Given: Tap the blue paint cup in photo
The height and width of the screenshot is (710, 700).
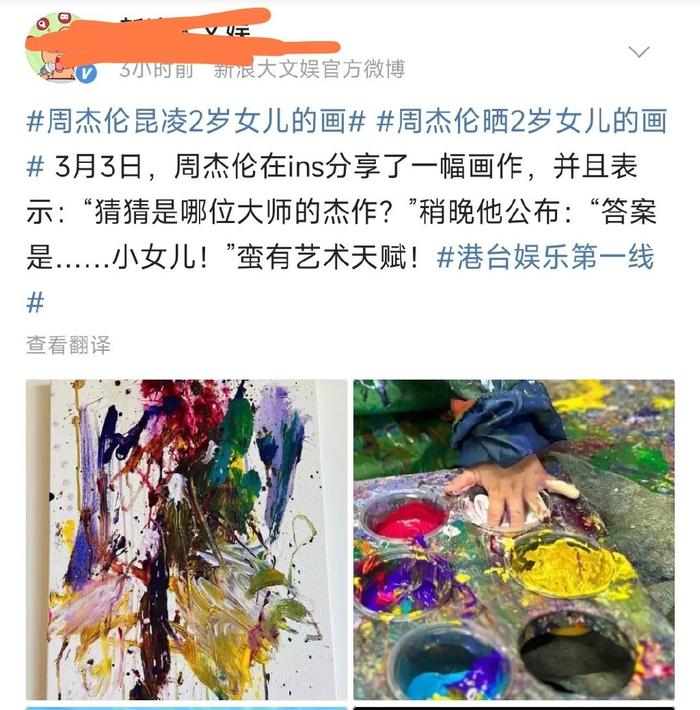Looking at the screenshot, I should tap(450, 663).
